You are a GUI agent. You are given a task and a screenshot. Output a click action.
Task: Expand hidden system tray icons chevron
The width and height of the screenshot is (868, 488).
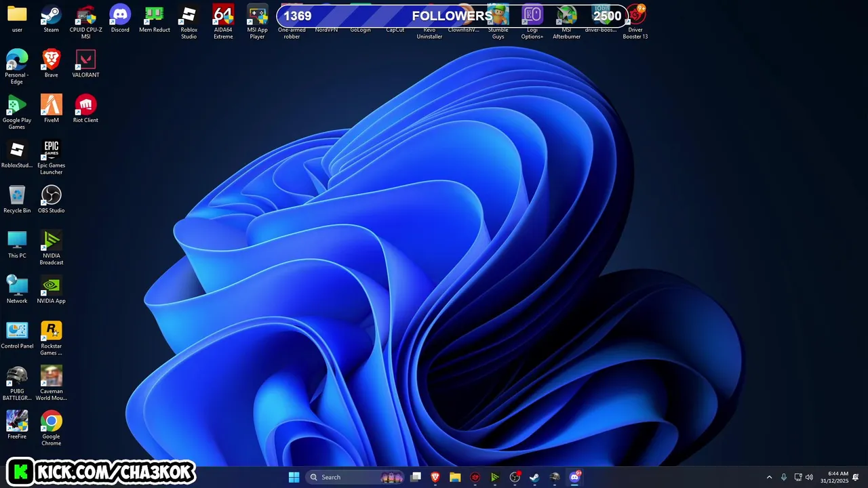coord(769,477)
